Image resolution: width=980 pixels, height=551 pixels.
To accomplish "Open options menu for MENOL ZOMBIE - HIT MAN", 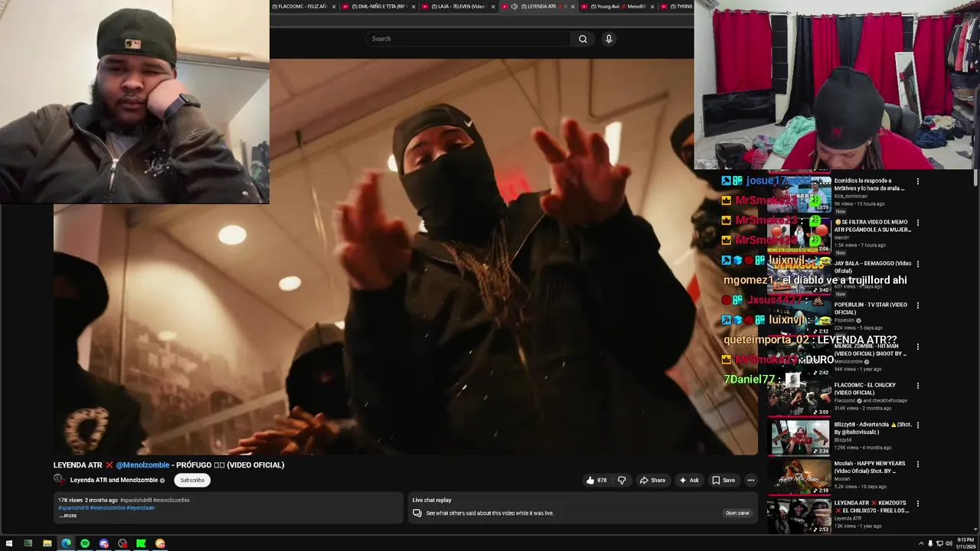I will pyautogui.click(x=918, y=347).
